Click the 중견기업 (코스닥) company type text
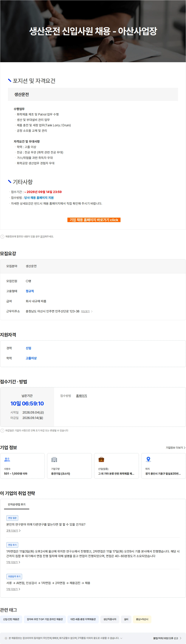Image resolution: width=186 pixels, height=644 pixels. click(x=60, y=473)
